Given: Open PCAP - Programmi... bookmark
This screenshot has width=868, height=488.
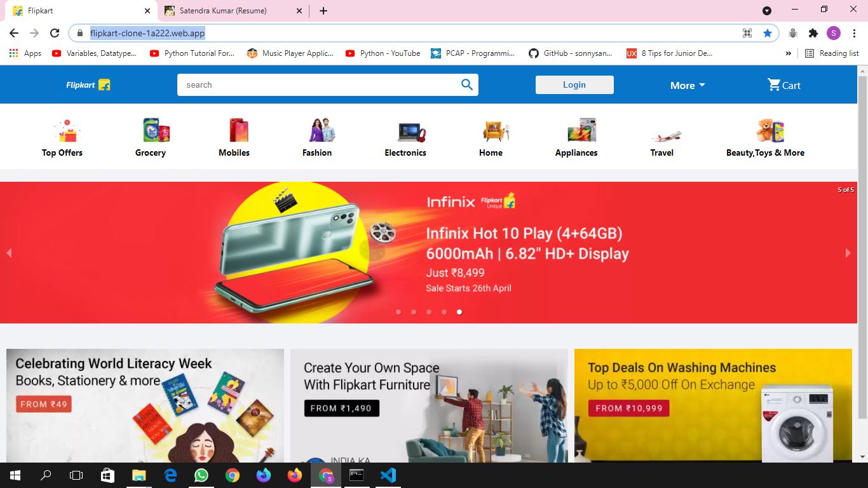Looking at the screenshot, I should (x=473, y=53).
